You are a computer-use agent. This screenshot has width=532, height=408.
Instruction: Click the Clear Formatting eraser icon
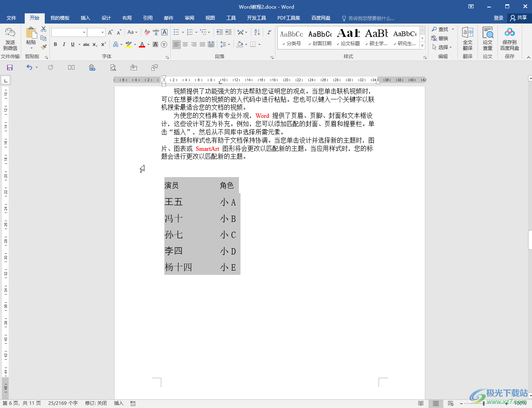click(147, 32)
